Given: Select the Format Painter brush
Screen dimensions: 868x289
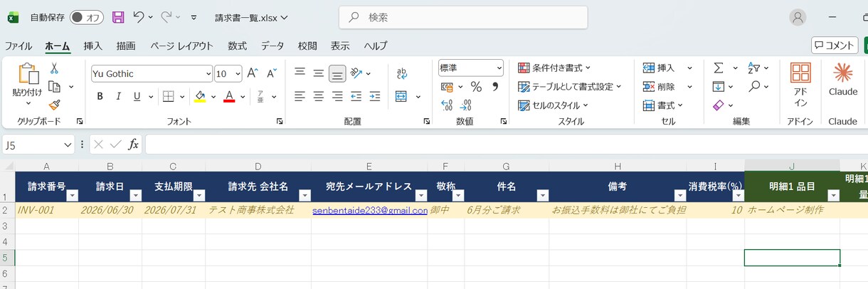Looking at the screenshot, I should [x=54, y=105].
